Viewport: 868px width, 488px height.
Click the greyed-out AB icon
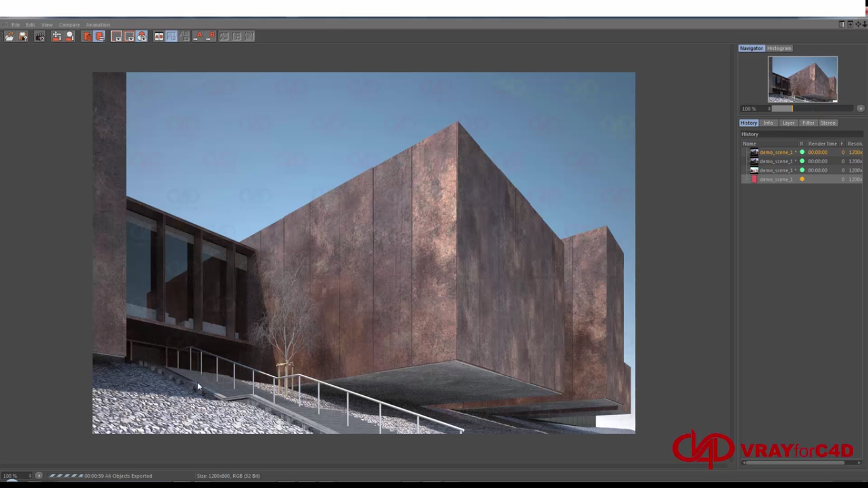(184, 36)
